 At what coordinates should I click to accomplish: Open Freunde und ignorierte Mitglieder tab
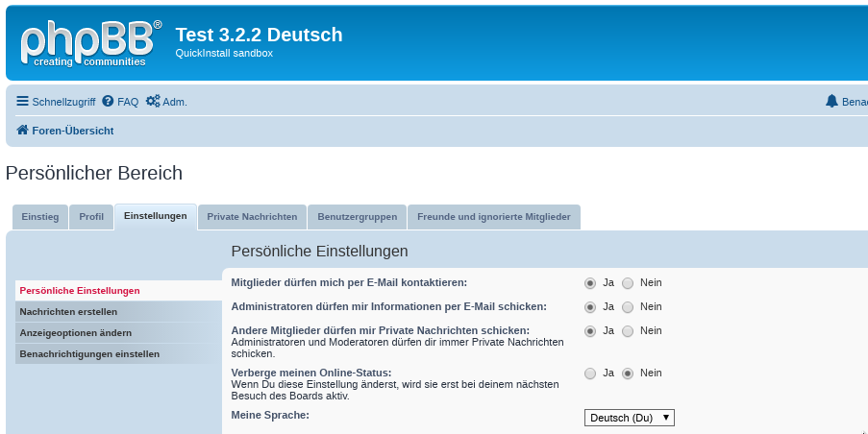pyautogui.click(x=494, y=217)
